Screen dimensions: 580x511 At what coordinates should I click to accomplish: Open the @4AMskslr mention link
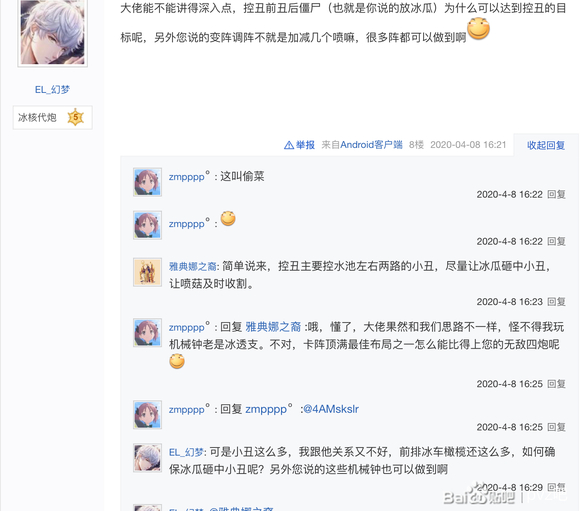tap(331, 409)
